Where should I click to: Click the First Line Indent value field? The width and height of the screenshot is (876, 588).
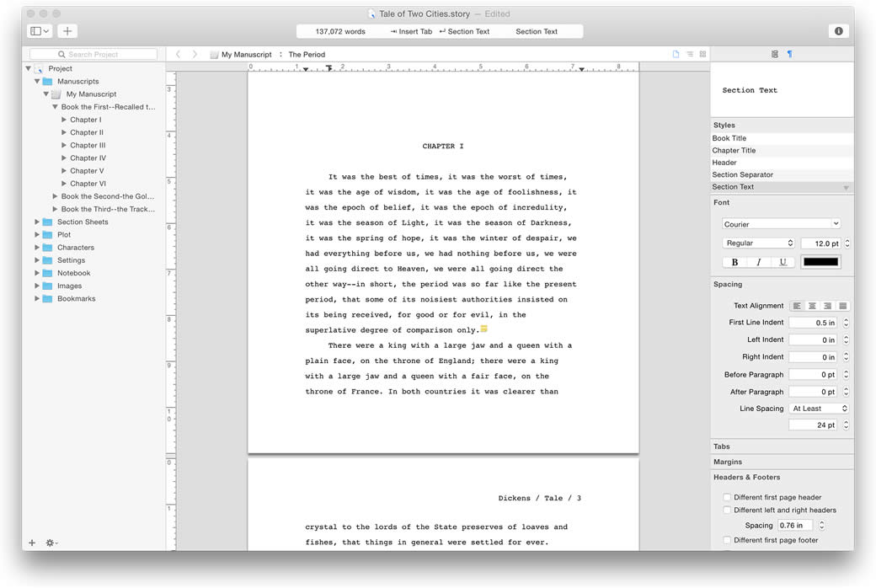(x=812, y=323)
